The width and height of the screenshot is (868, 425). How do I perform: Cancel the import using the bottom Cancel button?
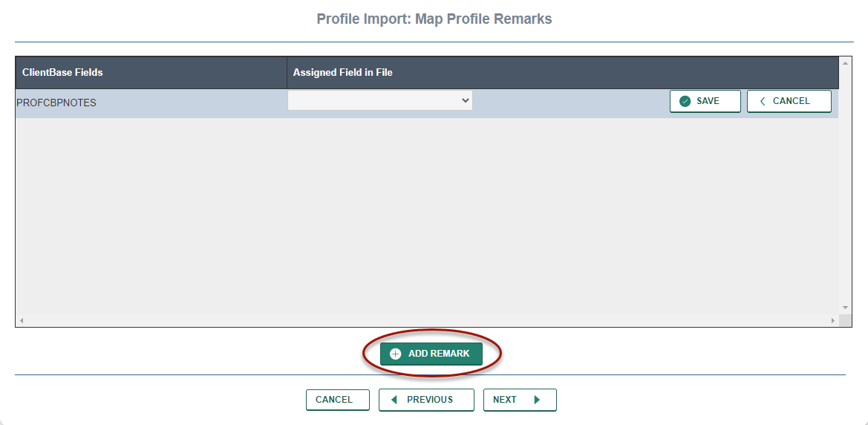pos(337,400)
